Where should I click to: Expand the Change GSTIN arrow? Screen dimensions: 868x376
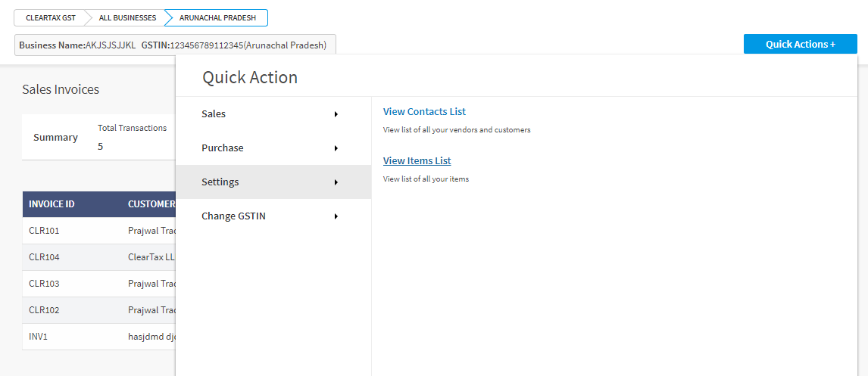point(336,216)
